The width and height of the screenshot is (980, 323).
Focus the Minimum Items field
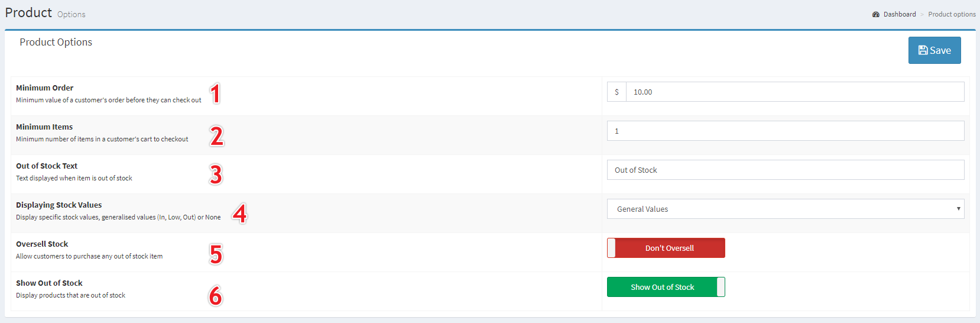pos(786,131)
